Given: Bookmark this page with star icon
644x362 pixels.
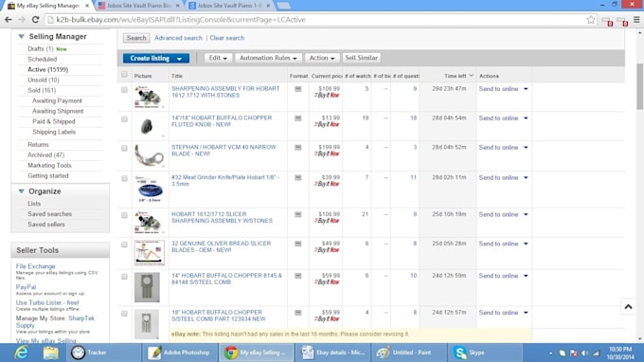Looking at the screenshot, I should coord(591,19).
